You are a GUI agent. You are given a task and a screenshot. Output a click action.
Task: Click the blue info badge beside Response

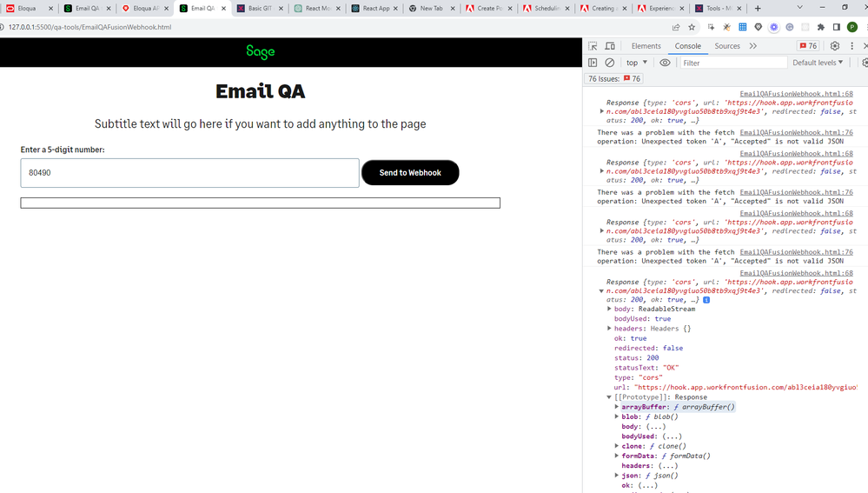(x=706, y=300)
